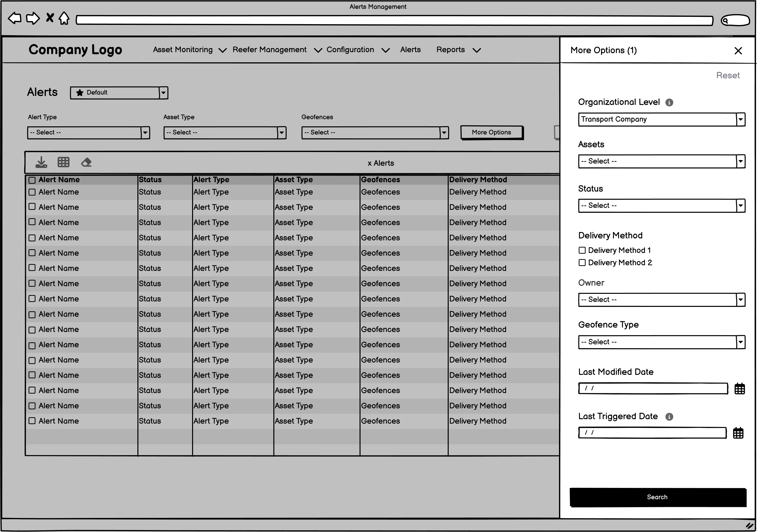The image size is (757, 532).
Task: Click the Last Modified Date input field
Action: pos(653,388)
